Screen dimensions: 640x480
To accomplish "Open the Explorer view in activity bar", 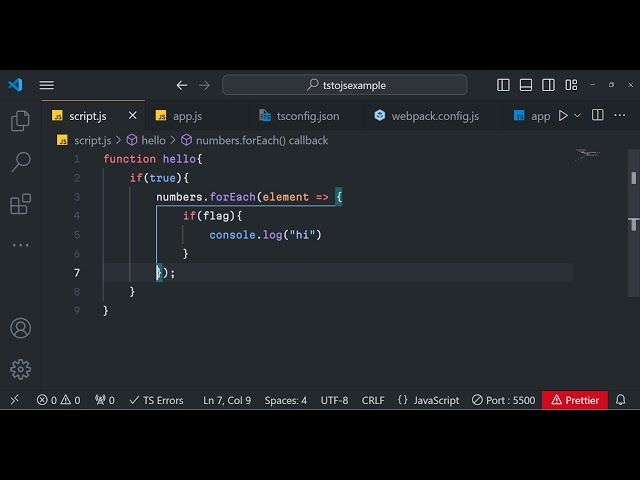I will point(20,121).
